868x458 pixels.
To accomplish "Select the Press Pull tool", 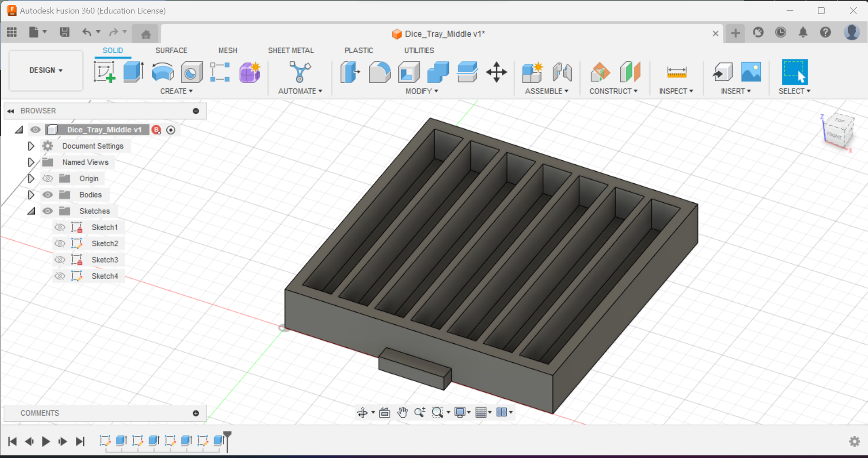I will click(349, 72).
